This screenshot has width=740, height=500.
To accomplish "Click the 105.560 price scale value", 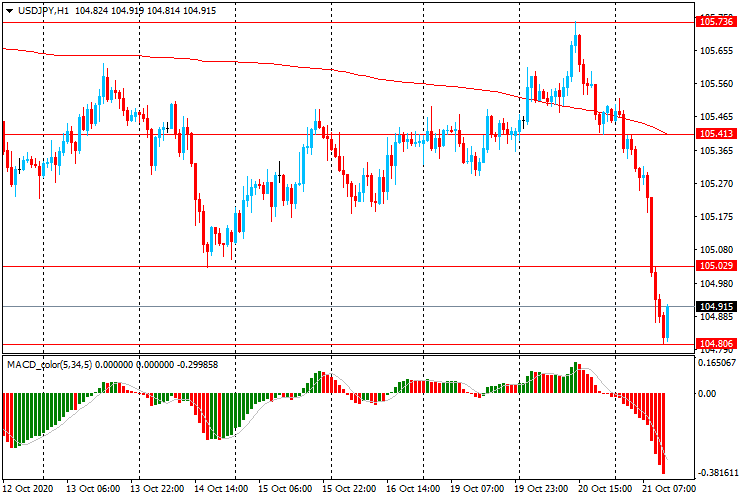I will 716,84.
